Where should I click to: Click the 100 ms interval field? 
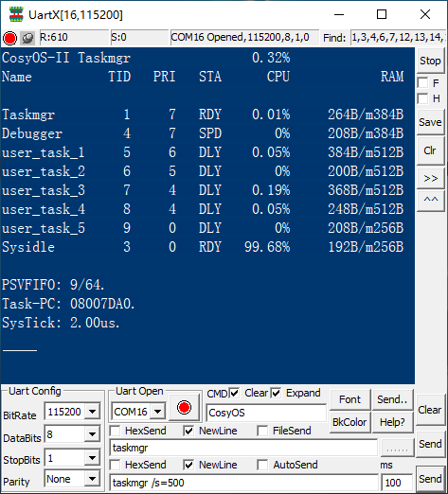coord(397,483)
